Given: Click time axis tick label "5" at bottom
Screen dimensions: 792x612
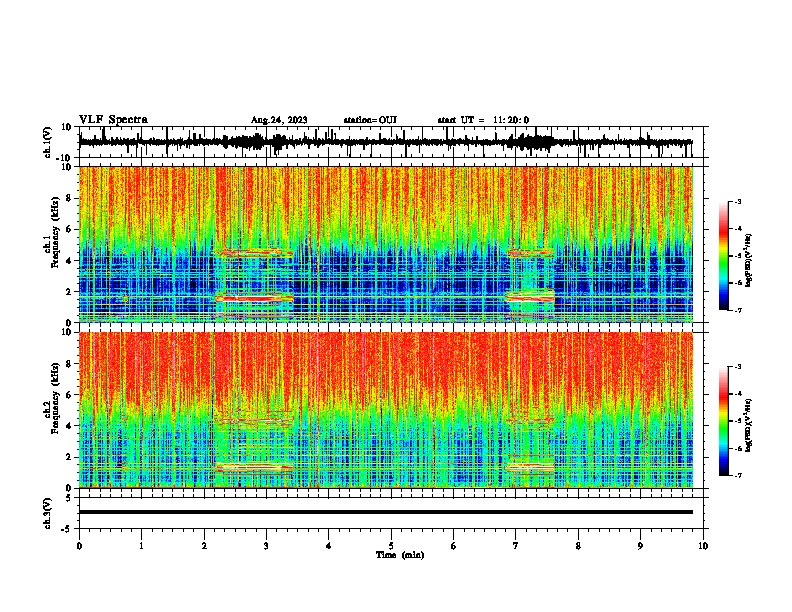Looking at the screenshot, I should (391, 546).
